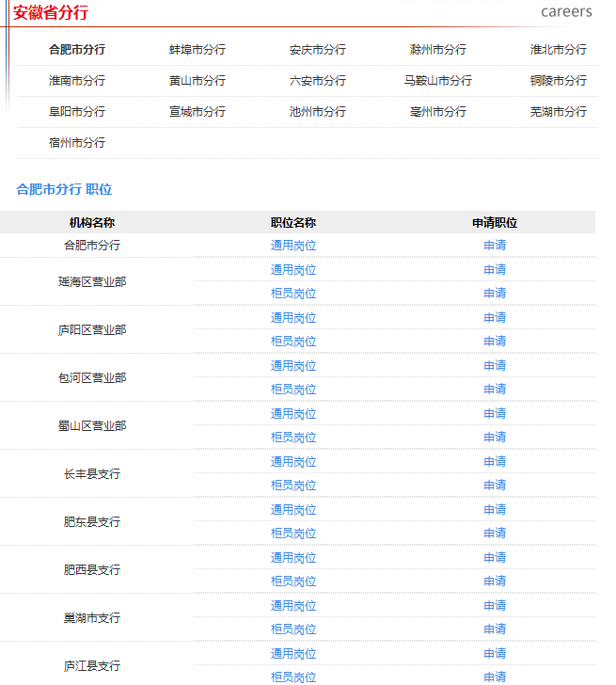Screen dimensions: 616x685
Task: Select the 淮北市分行 branch
Action: (x=558, y=50)
